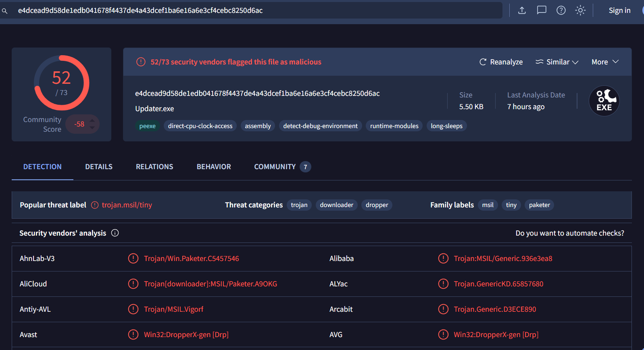Click the detect-debug-environment tag
This screenshot has height=350, width=644.
point(320,126)
